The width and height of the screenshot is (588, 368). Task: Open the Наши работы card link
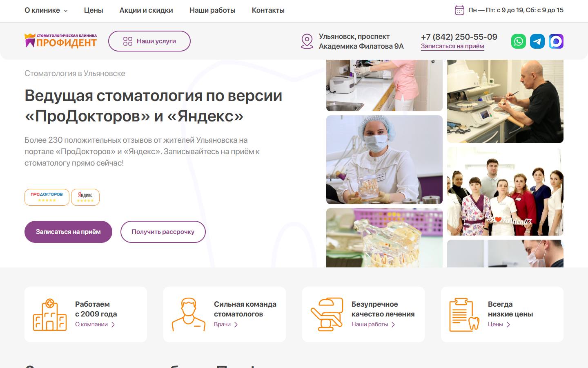point(373,324)
